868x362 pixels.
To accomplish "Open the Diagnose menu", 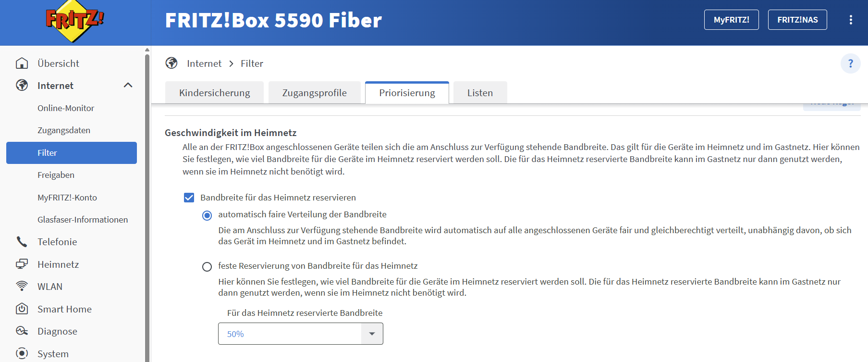I will pos(57,331).
